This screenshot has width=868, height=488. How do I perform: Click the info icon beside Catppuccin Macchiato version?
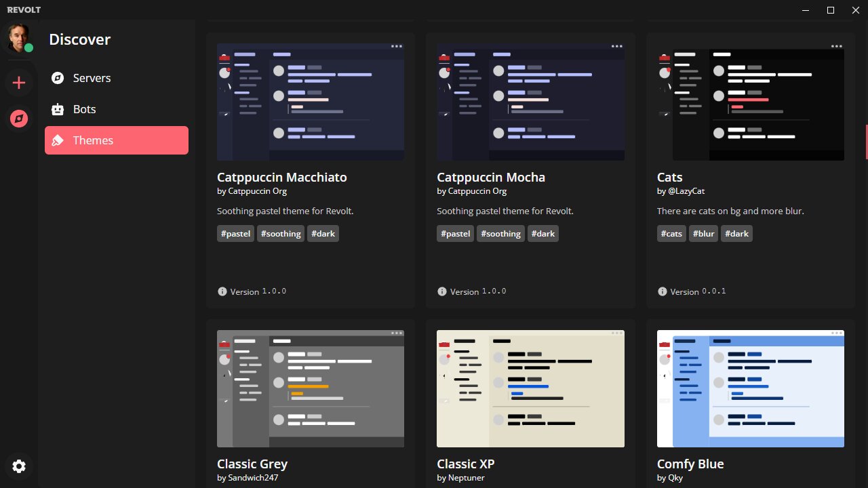222,291
